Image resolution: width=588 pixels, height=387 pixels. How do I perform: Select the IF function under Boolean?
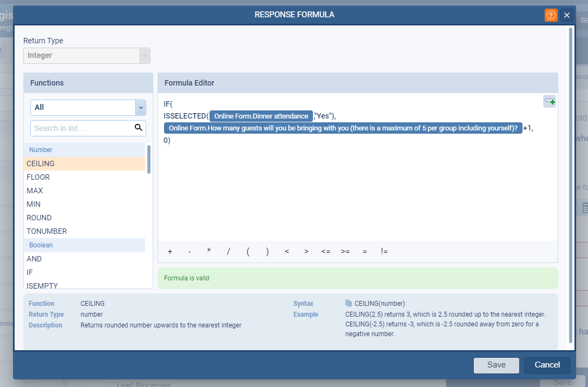tap(29, 272)
